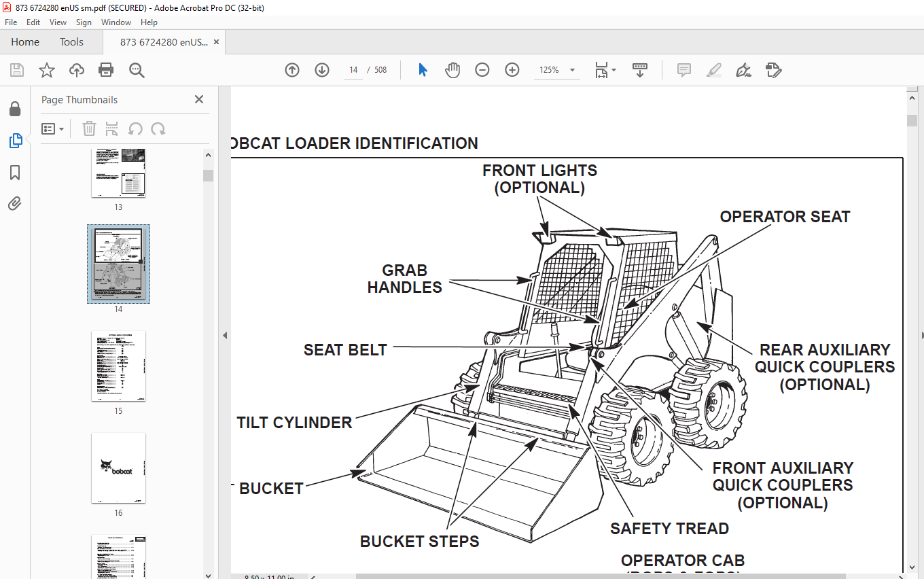Open the Sign document pen tool
Screen dimensions: 924x579
(x=743, y=70)
